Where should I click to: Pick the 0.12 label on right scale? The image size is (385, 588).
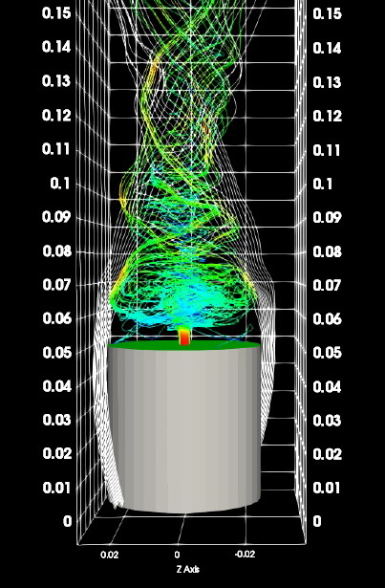pyautogui.click(x=328, y=116)
